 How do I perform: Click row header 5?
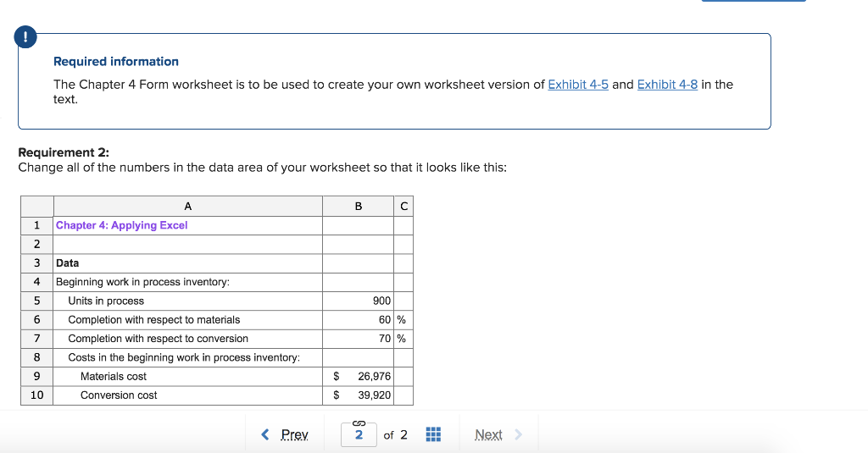pos(37,301)
